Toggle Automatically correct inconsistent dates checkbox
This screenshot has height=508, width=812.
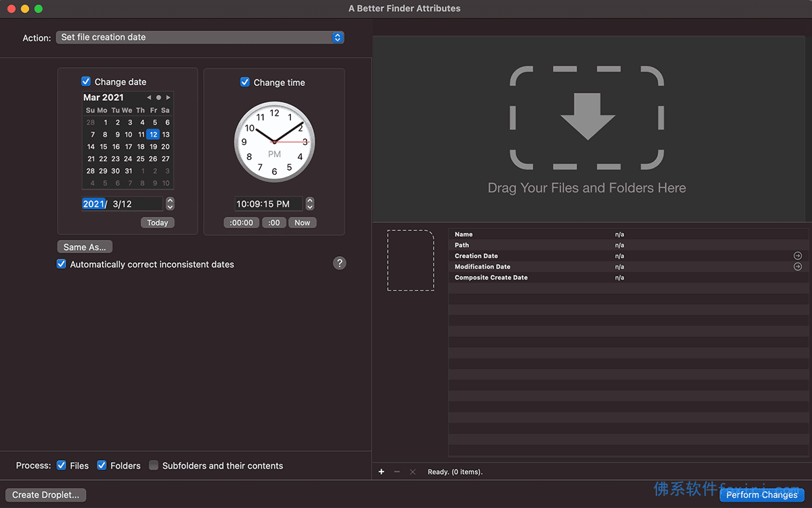62,264
